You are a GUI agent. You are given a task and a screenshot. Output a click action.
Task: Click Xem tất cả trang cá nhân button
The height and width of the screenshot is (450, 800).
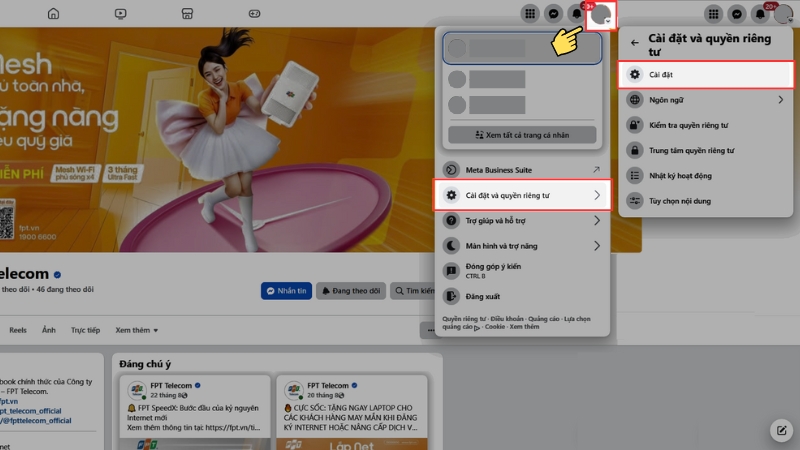(x=521, y=134)
